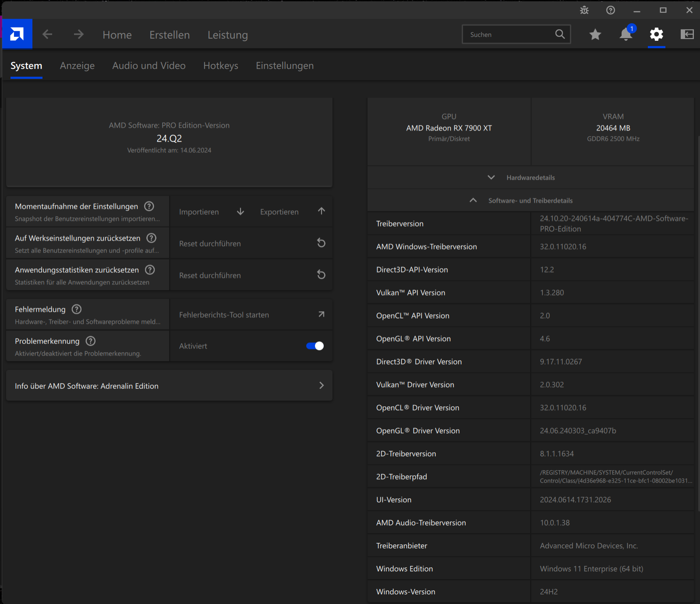Show help for Auf Werkseinstellungen zurücksetzen
Image resolution: width=700 pixels, height=604 pixels.
pos(152,238)
